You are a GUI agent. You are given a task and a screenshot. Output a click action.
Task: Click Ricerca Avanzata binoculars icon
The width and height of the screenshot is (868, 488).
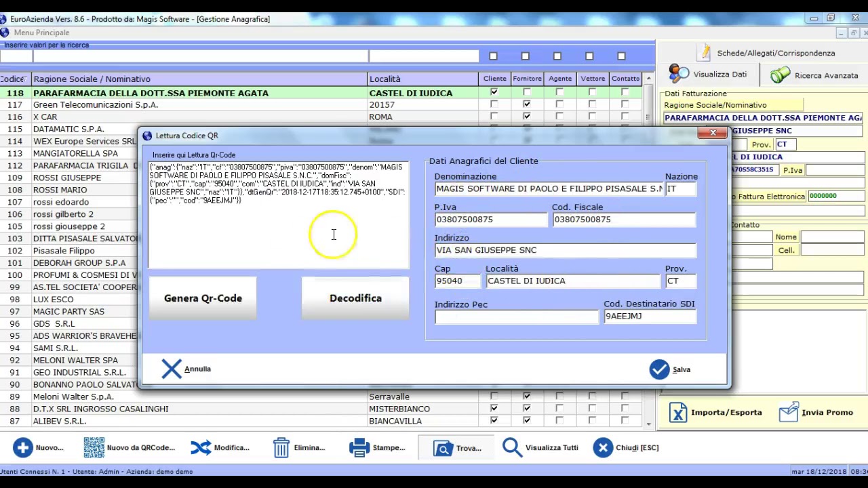tap(781, 75)
